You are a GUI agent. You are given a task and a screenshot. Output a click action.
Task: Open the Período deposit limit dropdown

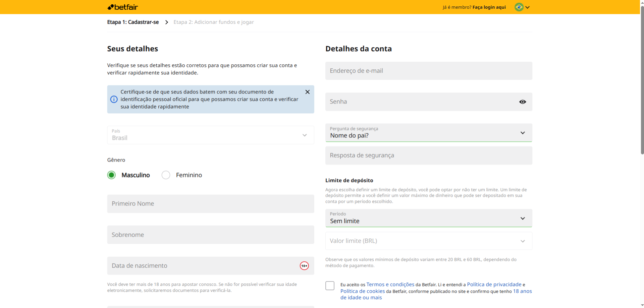tap(428, 218)
